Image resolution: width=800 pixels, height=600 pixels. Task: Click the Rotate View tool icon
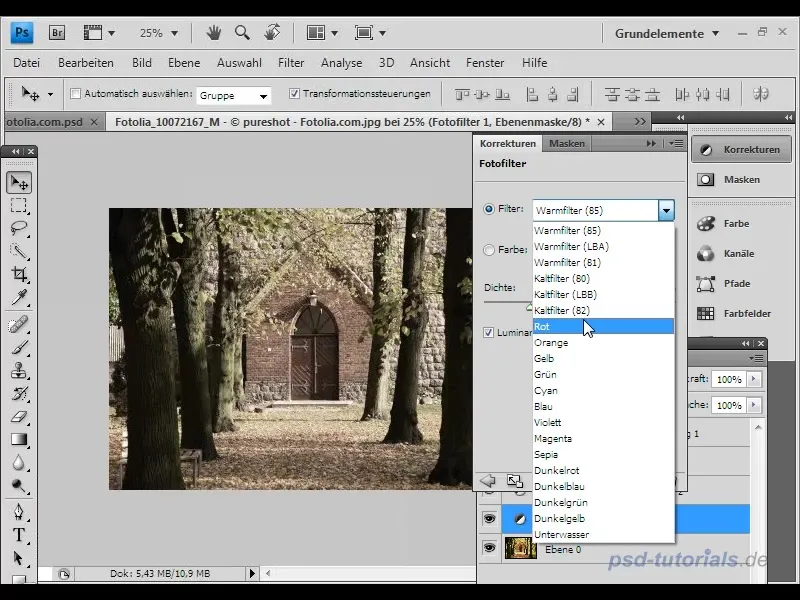click(272, 32)
